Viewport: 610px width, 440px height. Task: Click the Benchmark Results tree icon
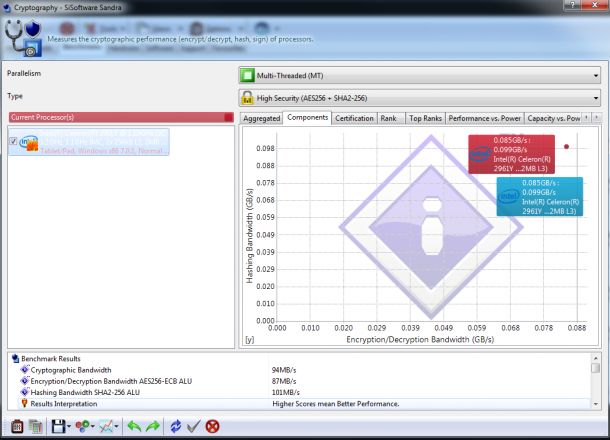point(16,358)
